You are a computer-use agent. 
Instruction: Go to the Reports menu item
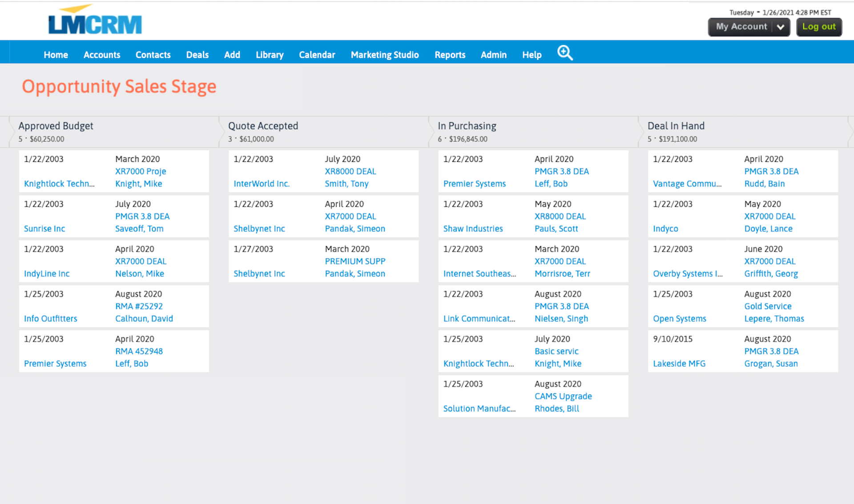[450, 55]
